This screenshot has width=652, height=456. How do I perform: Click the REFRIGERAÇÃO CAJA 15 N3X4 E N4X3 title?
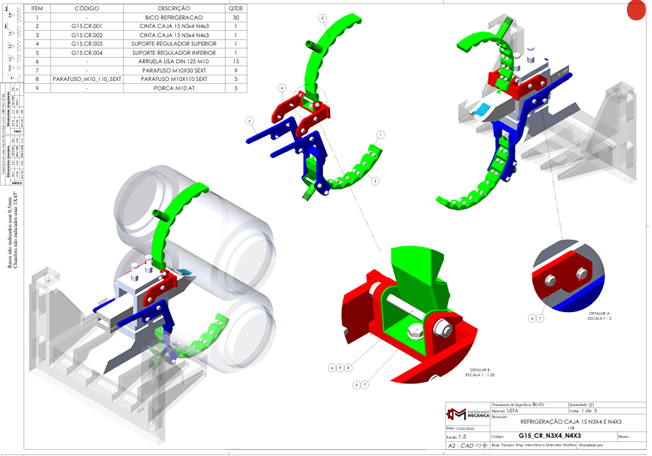point(557,423)
